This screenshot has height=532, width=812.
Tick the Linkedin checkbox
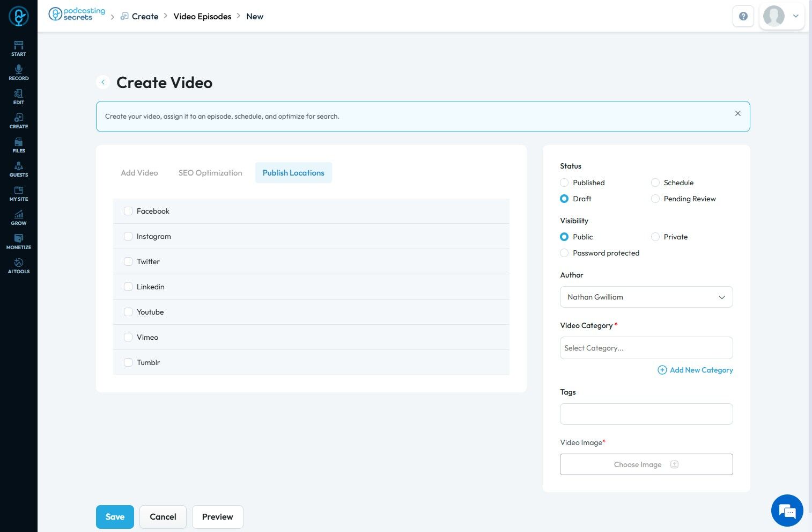(128, 287)
